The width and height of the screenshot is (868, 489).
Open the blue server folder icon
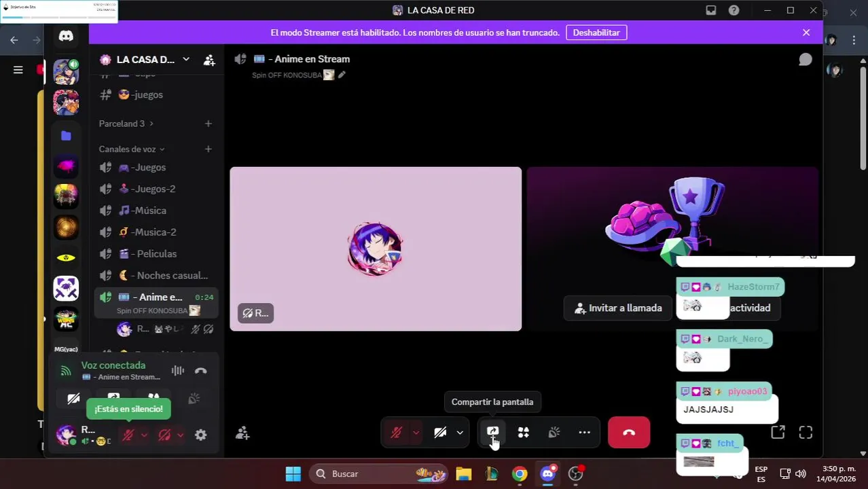point(66,136)
